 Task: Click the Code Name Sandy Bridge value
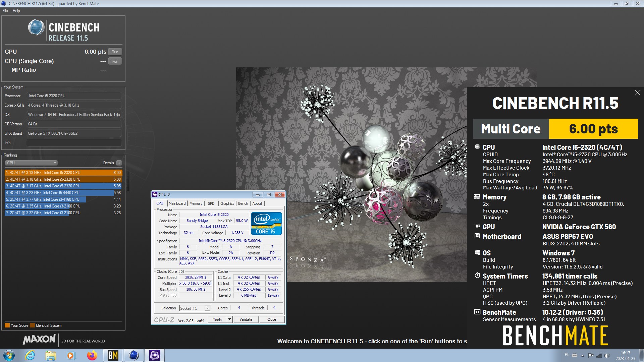tap(197, 221)
